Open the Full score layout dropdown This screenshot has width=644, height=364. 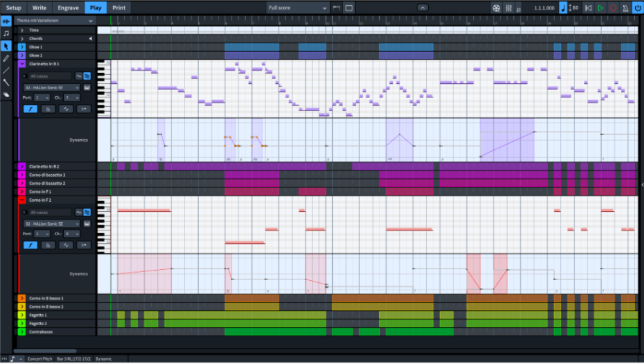click(297, 8)
